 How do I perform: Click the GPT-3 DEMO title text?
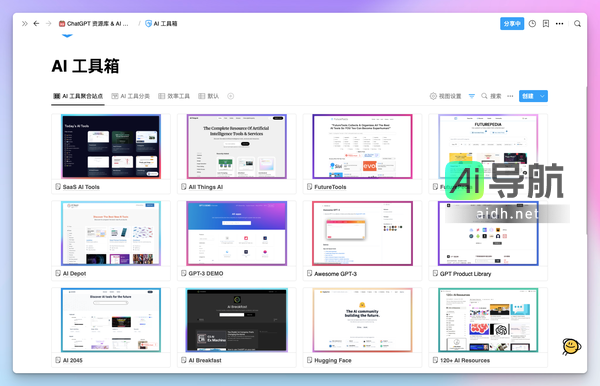pos(206,274)
